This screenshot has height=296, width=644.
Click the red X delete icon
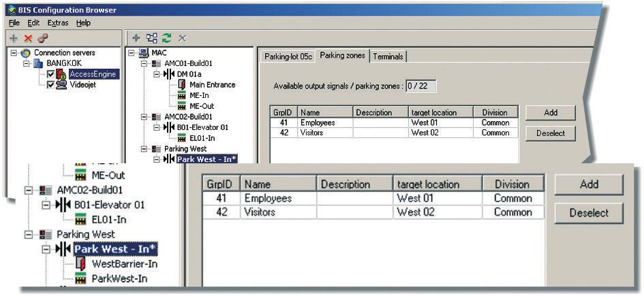[28, 39]
